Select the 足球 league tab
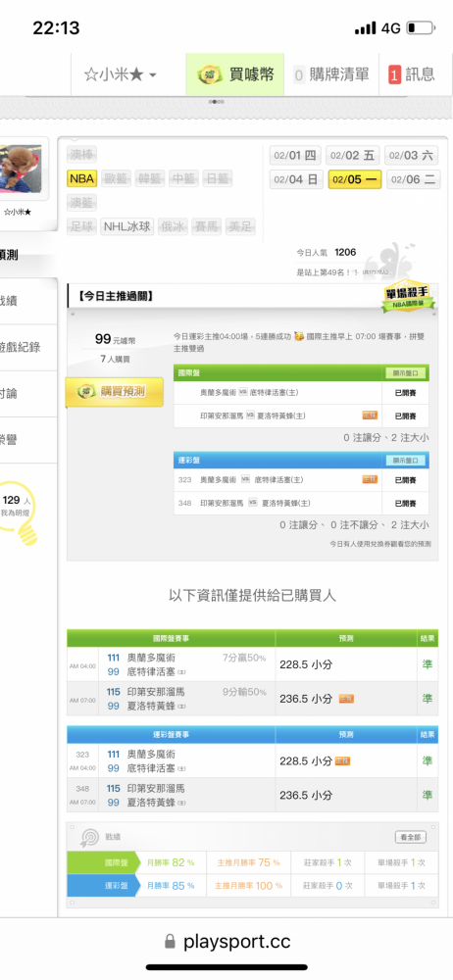This screenshot has width=453, height=980. (x=82, y=226)
